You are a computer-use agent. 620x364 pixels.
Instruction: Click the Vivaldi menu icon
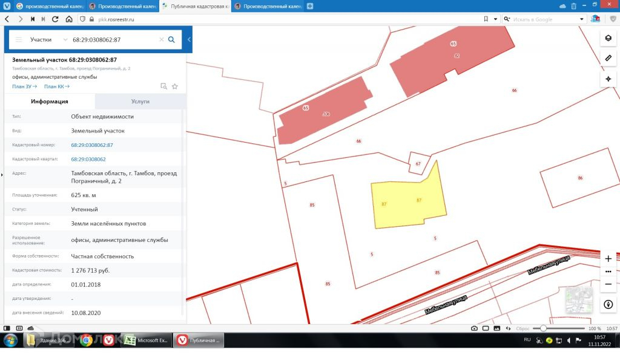coord(7,6)
